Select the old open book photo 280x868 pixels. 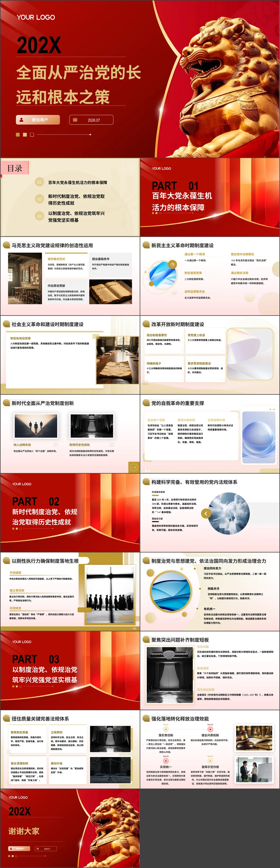tap(110, 292)
